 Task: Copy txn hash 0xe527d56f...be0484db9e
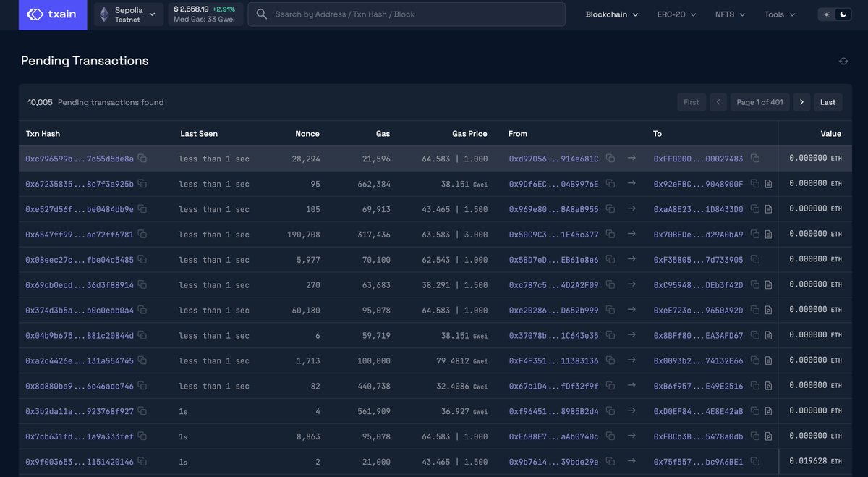click(x=142, y=209)
